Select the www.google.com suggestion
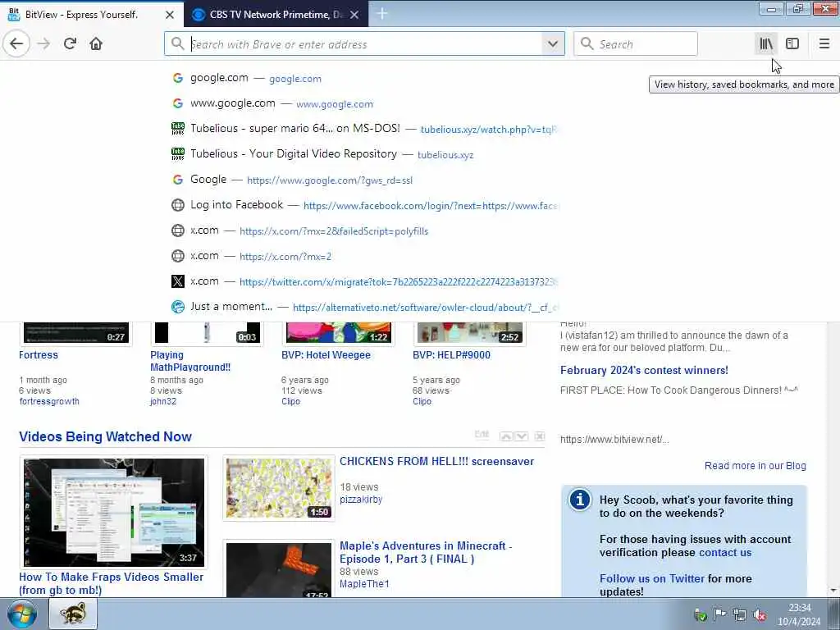 (x=363, y=103)
